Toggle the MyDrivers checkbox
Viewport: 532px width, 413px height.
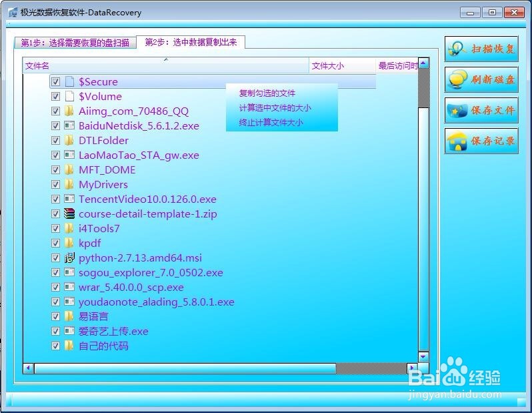point(55,184)
